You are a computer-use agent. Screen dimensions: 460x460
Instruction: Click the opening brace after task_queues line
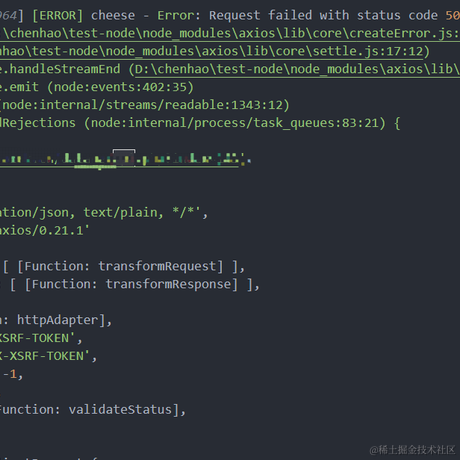tap(397, 123)
